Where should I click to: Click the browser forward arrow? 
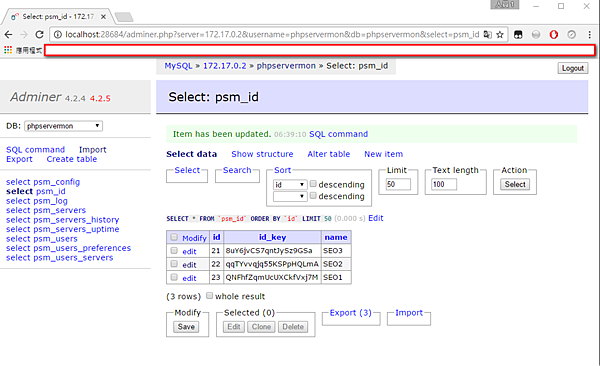point(24,34)
